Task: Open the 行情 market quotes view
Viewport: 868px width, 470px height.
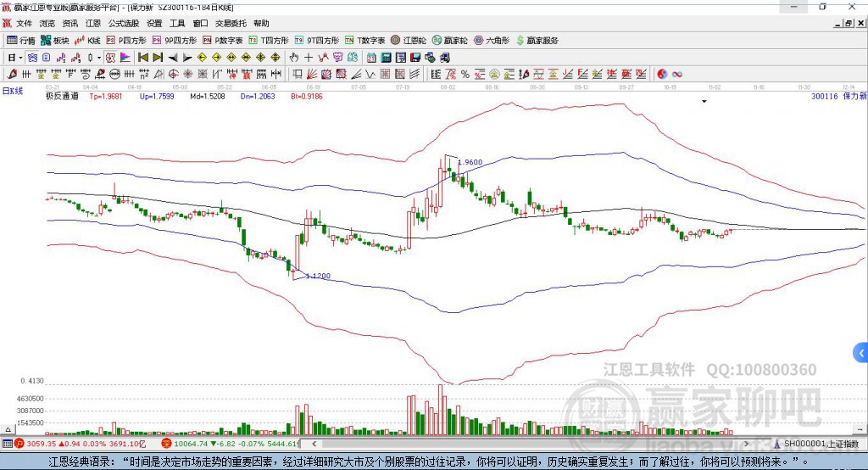Action: tap(20, 41)
